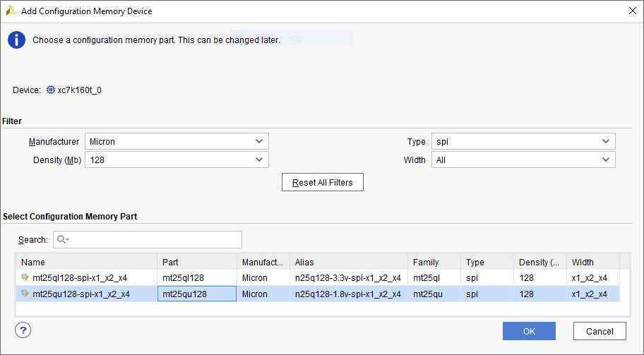
Task: Open the Manufacturer dropdown
Action: tap(177, 142)
